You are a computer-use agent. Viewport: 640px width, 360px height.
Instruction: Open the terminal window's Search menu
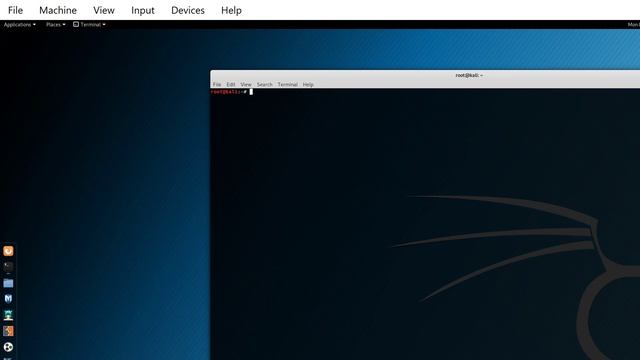pyautogui.click(x=264, y=84)
